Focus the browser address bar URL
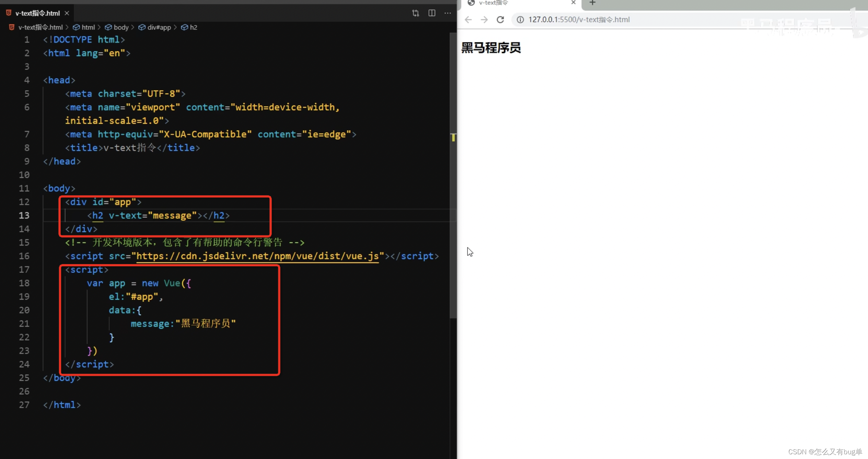 click(x=579, y=20)
